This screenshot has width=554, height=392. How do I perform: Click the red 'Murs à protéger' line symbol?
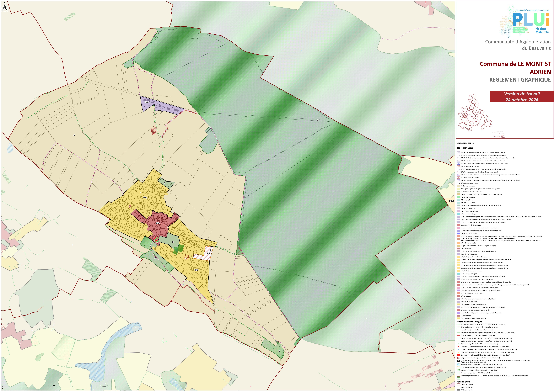coord(458,335)
